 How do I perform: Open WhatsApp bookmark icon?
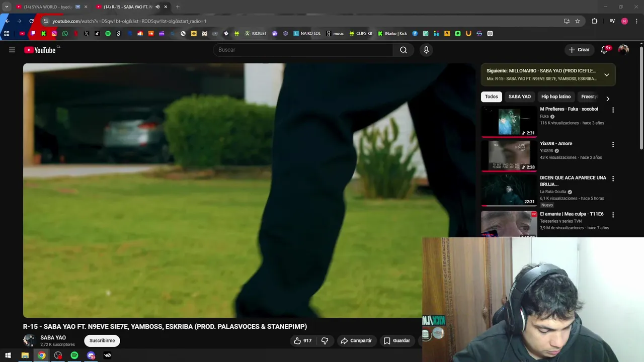pyautogui.click(x=65, y=34)
